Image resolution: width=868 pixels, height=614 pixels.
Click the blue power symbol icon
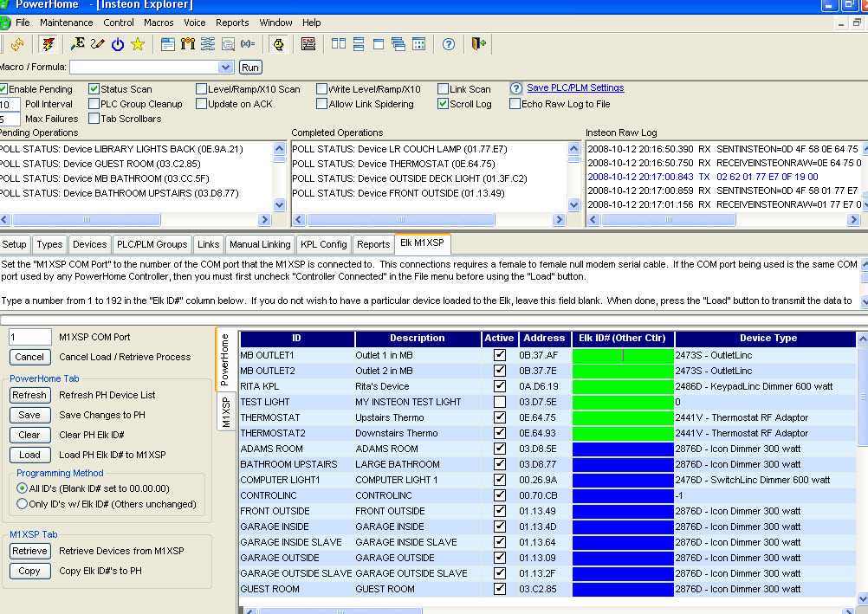117,44
